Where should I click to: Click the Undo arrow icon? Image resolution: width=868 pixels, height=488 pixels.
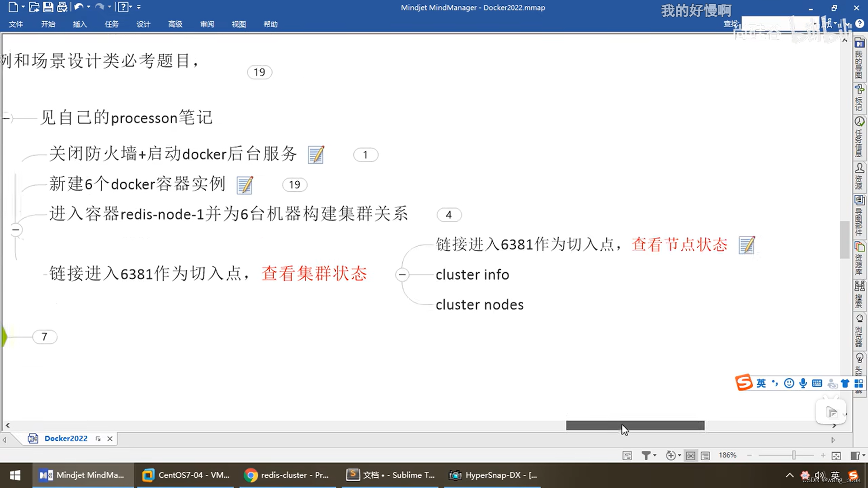pyautogui.click(x=79, y=7)
